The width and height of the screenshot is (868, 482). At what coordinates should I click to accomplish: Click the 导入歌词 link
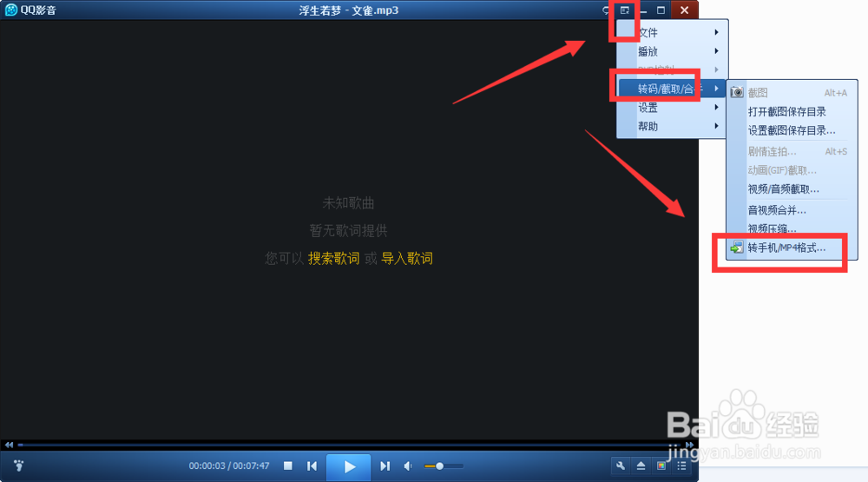(x=407, y=258)
